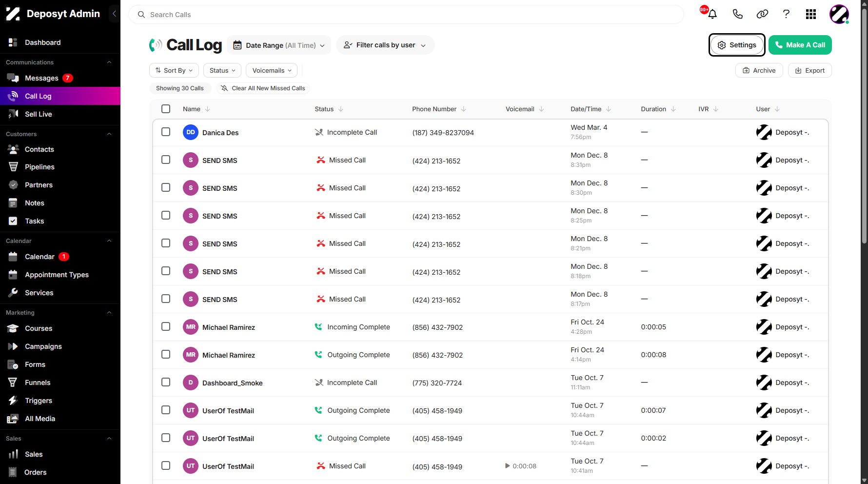The image size is (868, 484).
Task: Sort by Phone Number column arrow
Action: coord(464,109)
